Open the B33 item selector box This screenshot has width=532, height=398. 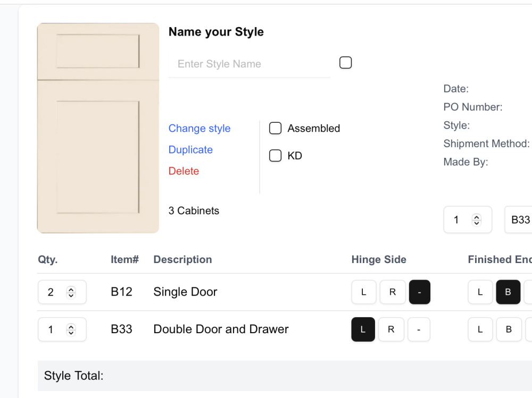click(518, 219)
